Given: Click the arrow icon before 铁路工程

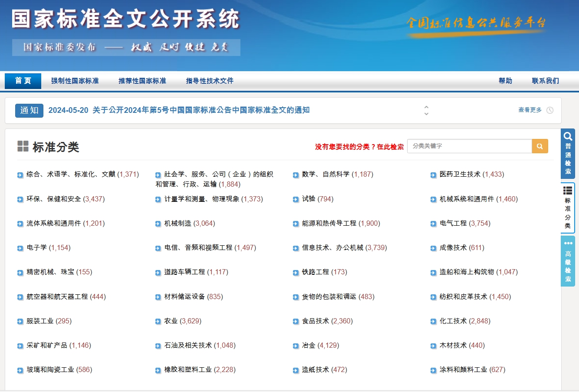Looking at the screenshot, I should click(x=296, y=273).
